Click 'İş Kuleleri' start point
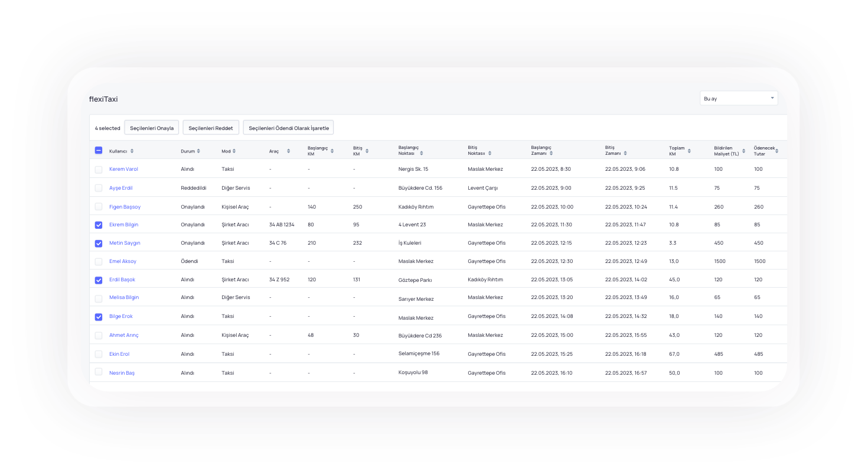The width and height of the screenshot is (868, 474). [410, 243]
